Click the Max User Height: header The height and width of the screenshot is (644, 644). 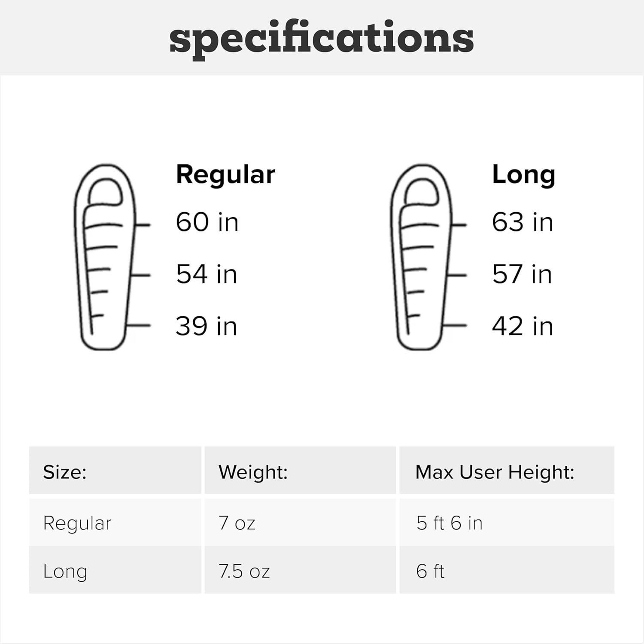click(x=495, y=472)
